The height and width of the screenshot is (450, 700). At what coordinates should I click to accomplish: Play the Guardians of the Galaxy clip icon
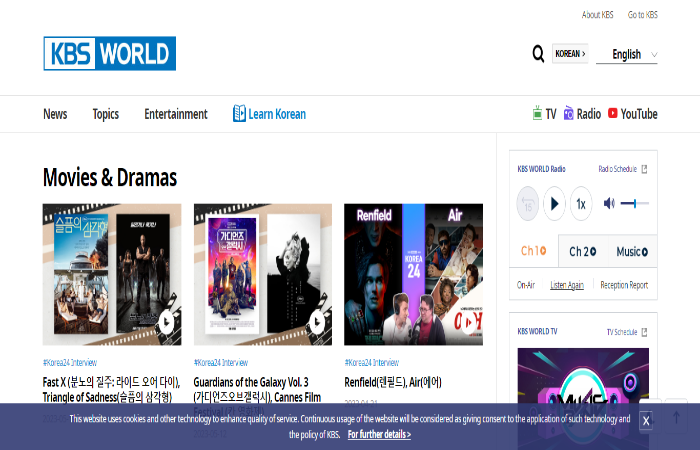click(x=317, y=322)
